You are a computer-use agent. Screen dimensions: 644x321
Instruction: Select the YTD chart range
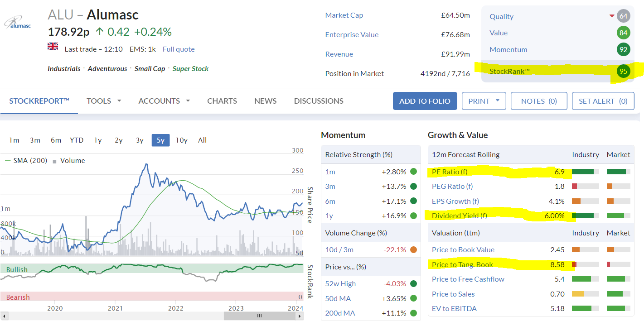(77, 140)
